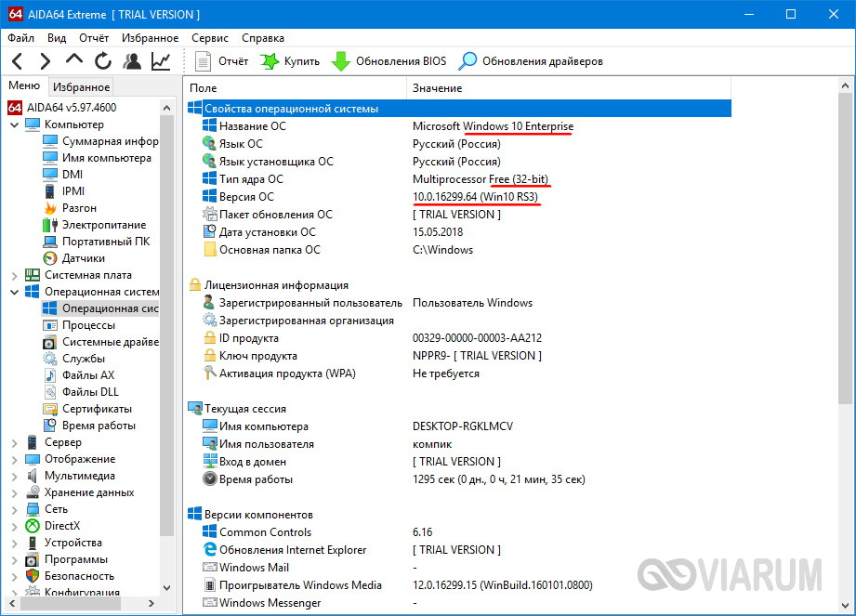The width and height of the screenshot is (856, 616).
Task: Select the Версия ОС row
Action: point(458,196)
